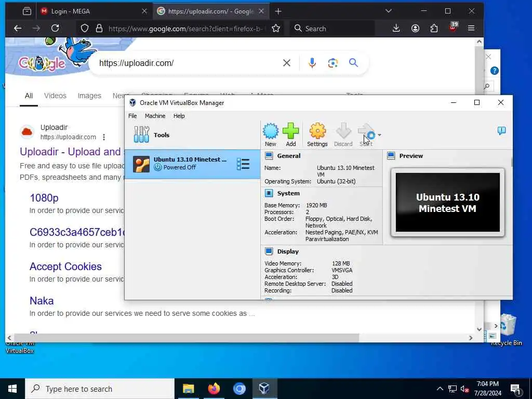Image resolution: width=532 pixels, height=399 pixels.
Task: Click the 128 MB video memory value
Action: tap(341, 263)
